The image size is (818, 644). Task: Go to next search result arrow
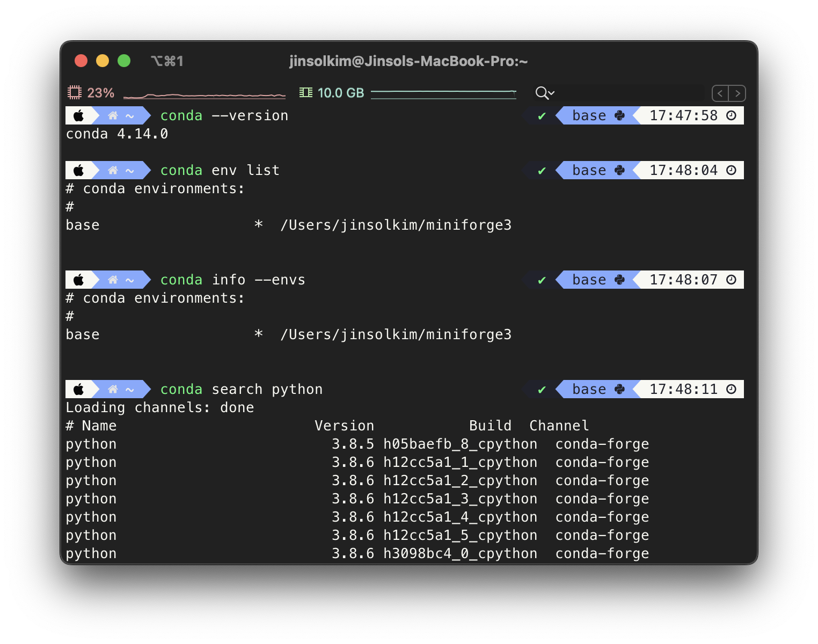(737, 93)
